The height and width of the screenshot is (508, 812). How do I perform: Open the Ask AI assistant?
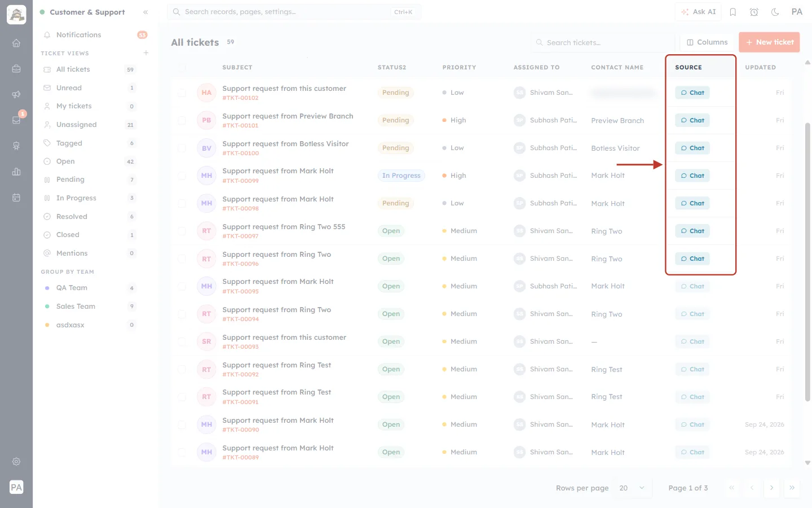pyautogui.click(x=698, y=12)
